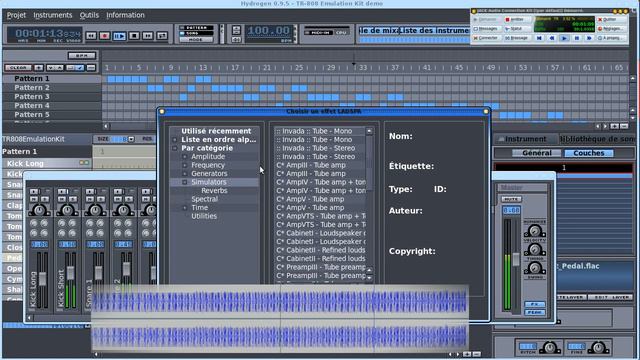Viewport: 640px width, 360px height.
Task: Select the first 'C* AmpV - Tube amp' effect
Action: pyautogui.click(x=320, y=199)
